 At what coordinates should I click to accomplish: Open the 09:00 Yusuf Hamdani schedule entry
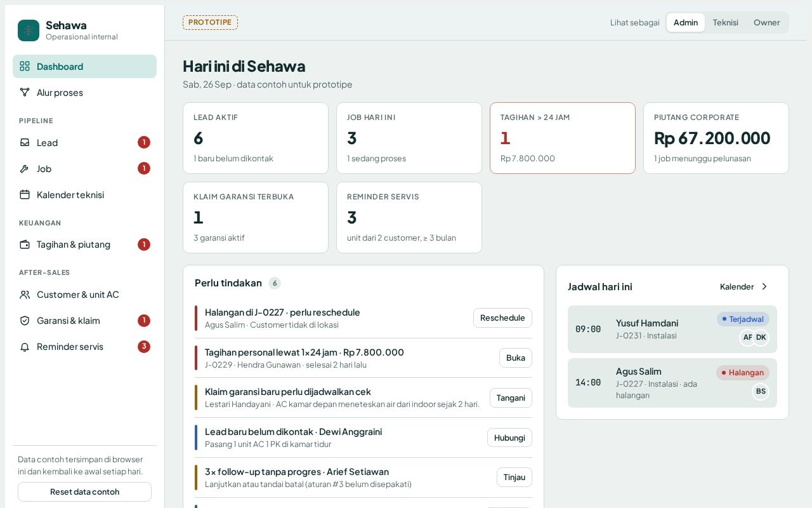click(x=672, y=329)
